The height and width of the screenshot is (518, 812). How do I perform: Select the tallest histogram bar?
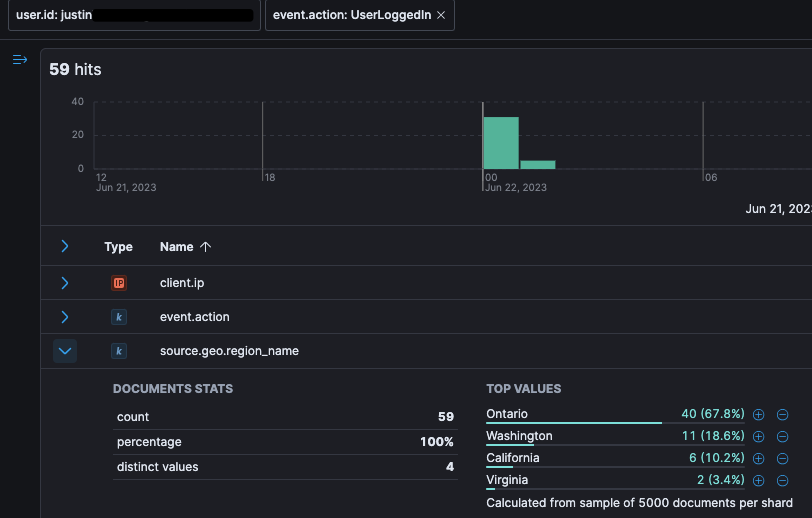(x=501, y=143)
